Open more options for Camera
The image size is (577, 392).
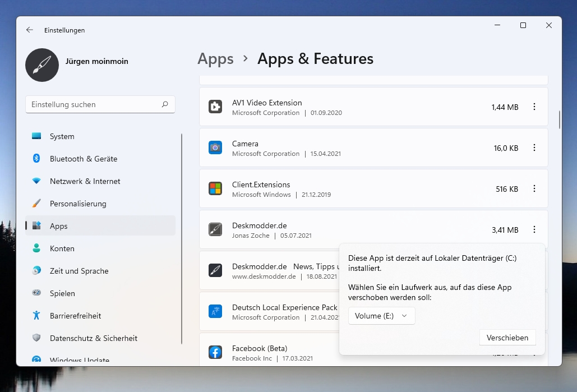(534, 147)
